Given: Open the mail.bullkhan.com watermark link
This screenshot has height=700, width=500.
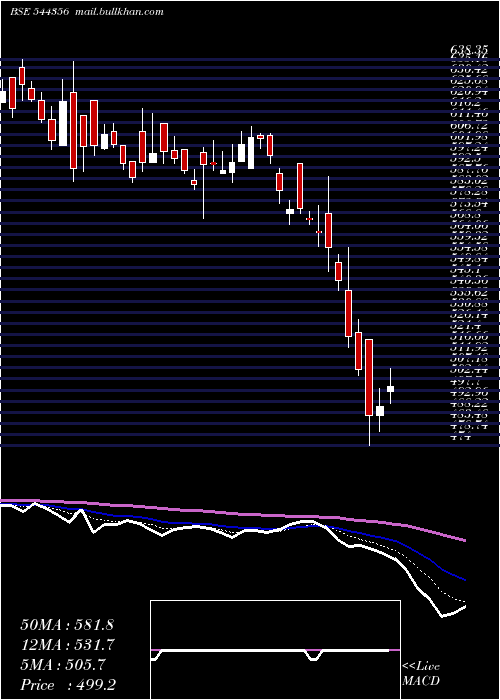Looking at the screenshot, I should (x=118, y=12).
